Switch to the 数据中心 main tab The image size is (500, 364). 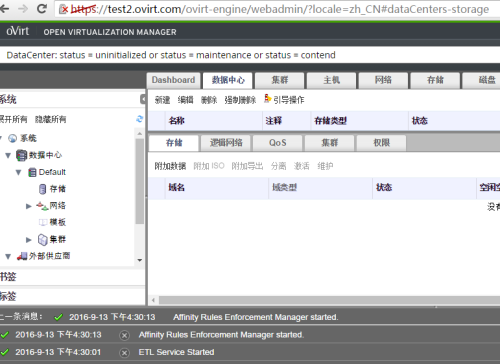point(228,80)
